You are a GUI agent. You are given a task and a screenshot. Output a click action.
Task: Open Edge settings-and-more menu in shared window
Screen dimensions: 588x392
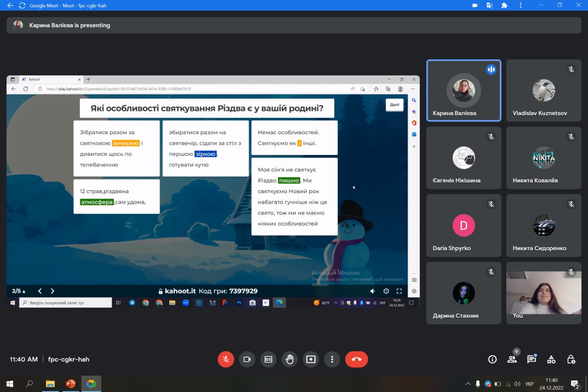coord(413,89)
